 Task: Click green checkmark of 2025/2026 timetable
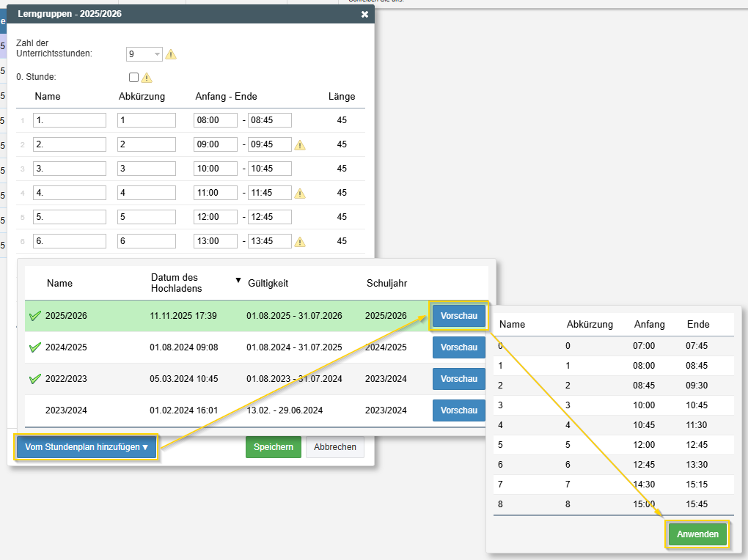coord(34,316)
